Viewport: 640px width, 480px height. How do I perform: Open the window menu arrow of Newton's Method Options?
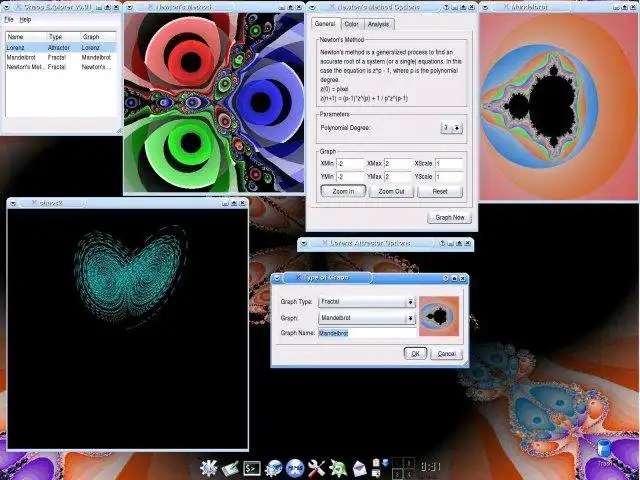(312, 7)
